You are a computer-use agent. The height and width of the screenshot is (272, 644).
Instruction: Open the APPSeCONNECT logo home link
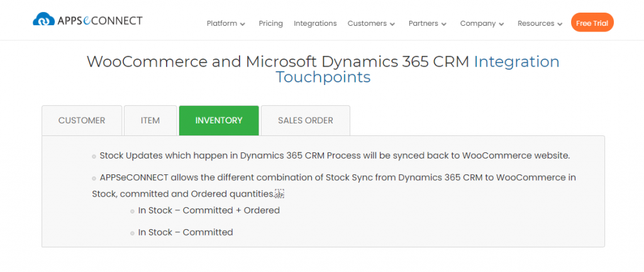pos(87,20)
